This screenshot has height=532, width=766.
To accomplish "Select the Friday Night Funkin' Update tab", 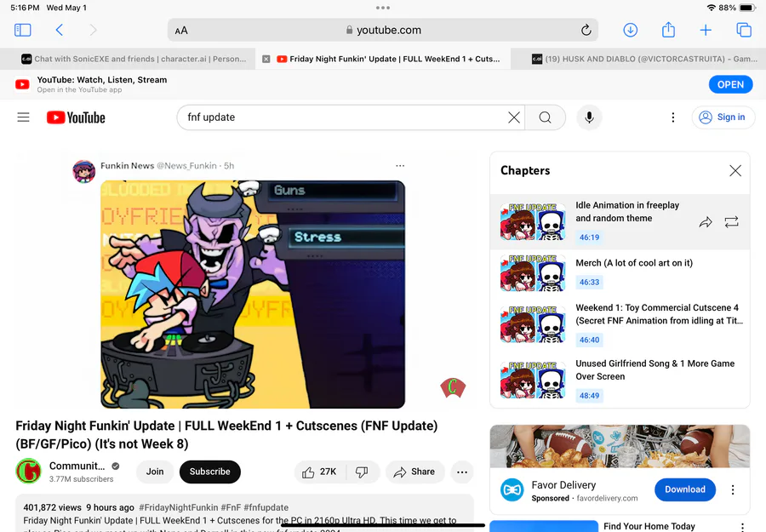I will click(x=388, y=59).
